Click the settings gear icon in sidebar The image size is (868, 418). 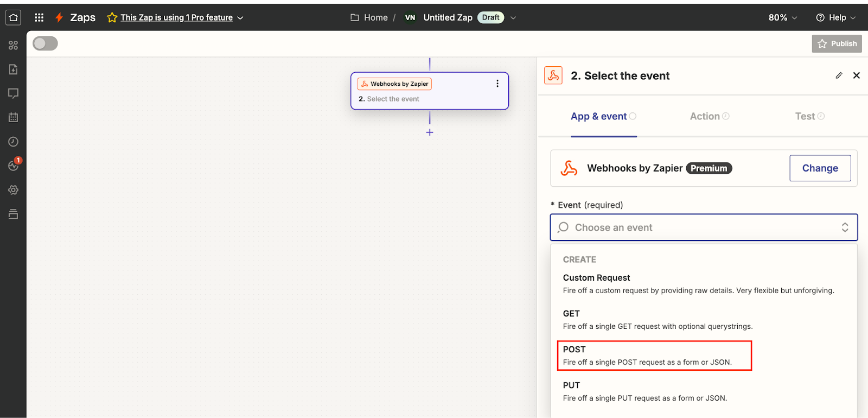click(13, 190)
